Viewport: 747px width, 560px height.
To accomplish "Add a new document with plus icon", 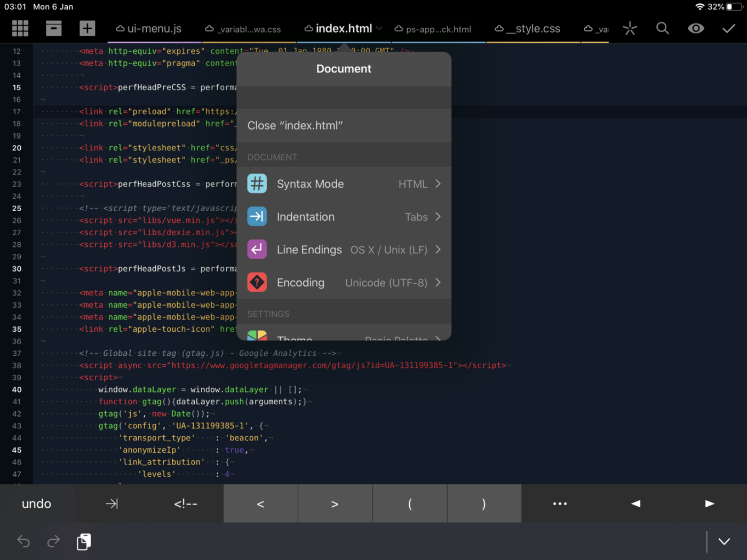I will coord(87,28).
